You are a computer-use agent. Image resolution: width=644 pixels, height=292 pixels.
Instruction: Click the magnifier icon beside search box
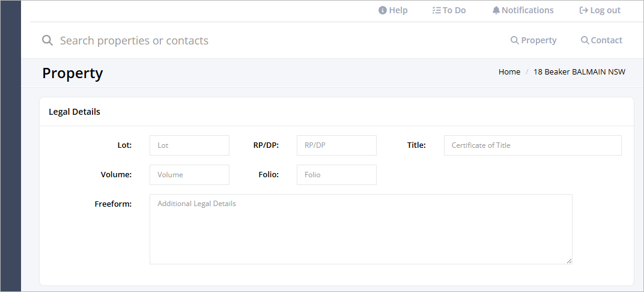(47, 40)
